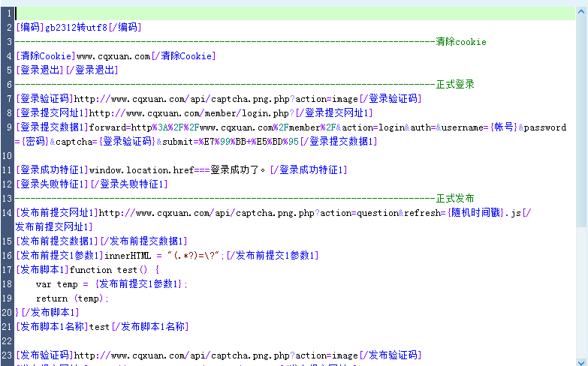The image size is (588, 366).
Task: Click line number 23 in the gutter
Action: tap(7, 355)
